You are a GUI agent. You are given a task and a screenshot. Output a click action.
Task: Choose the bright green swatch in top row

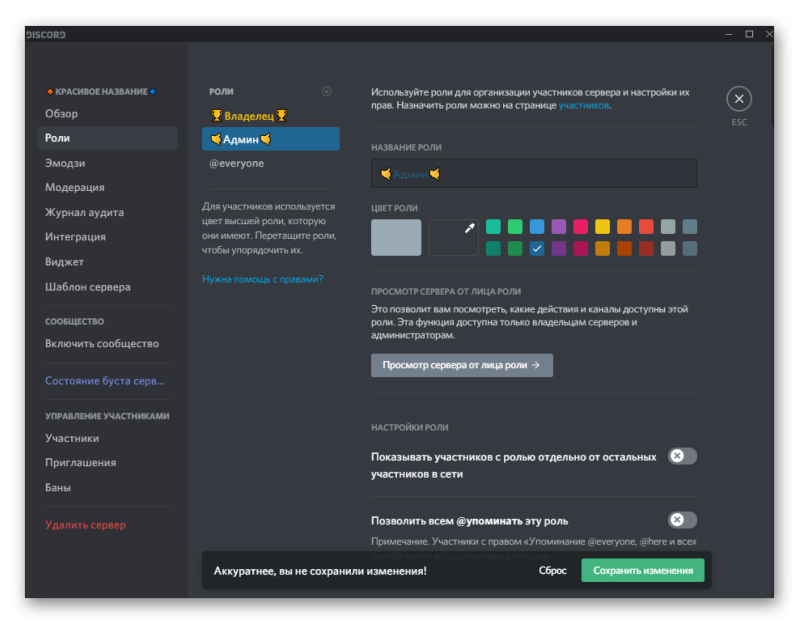[x=515, y=226]
